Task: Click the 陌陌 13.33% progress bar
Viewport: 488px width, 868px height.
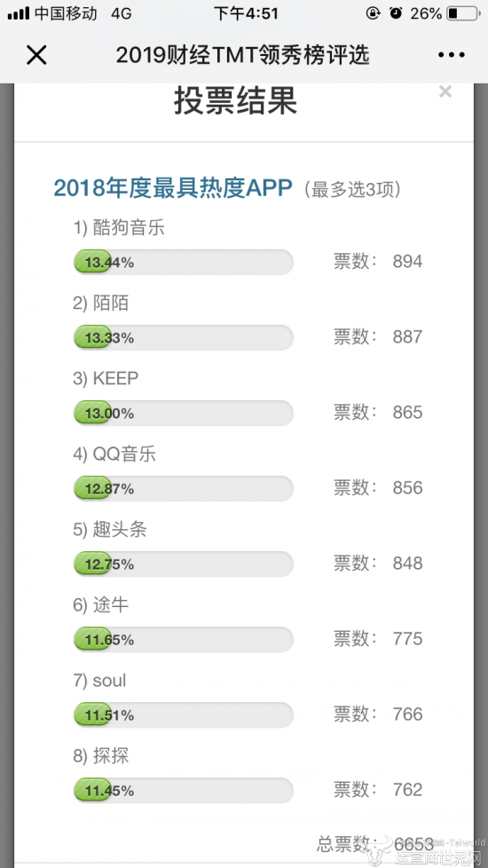Action: click(183, 337)
